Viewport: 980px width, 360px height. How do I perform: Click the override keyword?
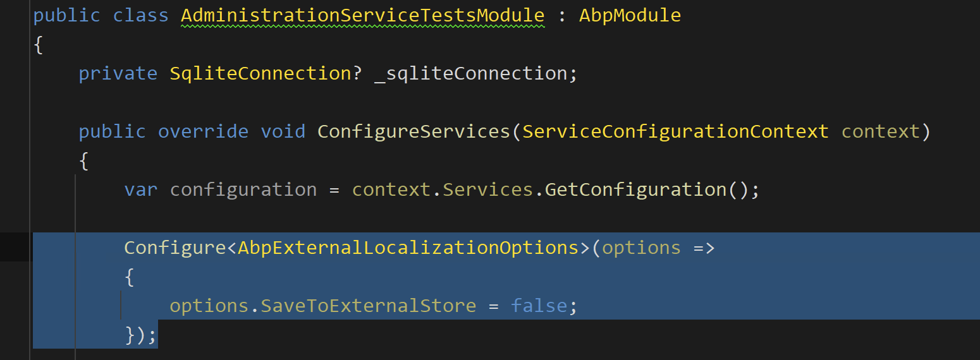coord(203,131)
